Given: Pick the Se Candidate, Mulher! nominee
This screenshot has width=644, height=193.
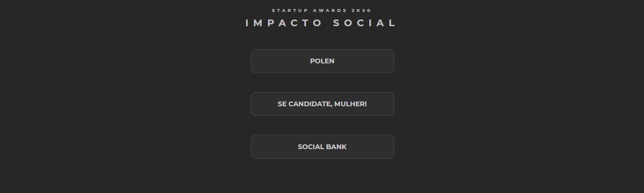Looking at the screenshot, I should 322,104.
